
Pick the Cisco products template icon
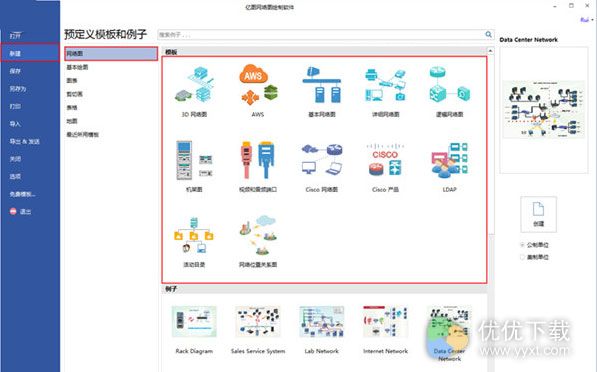[385, 160]
